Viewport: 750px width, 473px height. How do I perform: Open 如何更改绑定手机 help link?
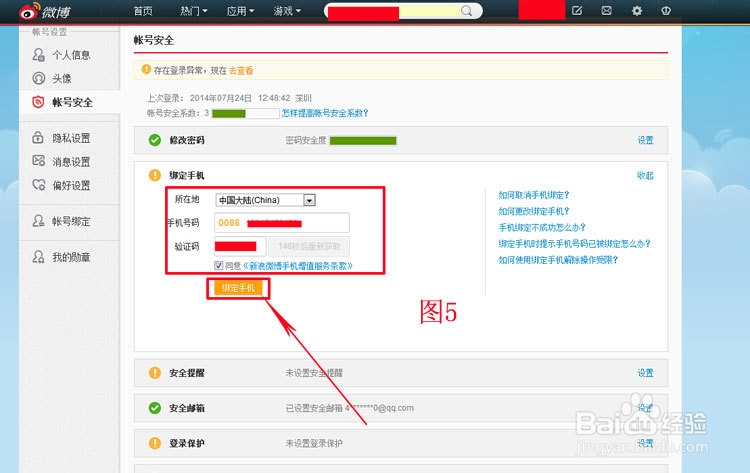(x=534, y=211)
